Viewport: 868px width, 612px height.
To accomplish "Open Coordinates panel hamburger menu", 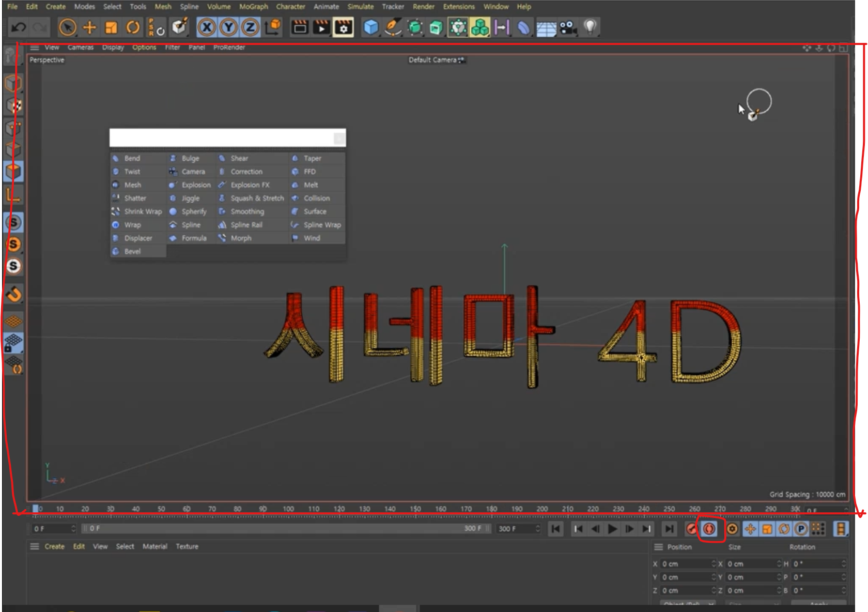I will [x=658, y=547].
